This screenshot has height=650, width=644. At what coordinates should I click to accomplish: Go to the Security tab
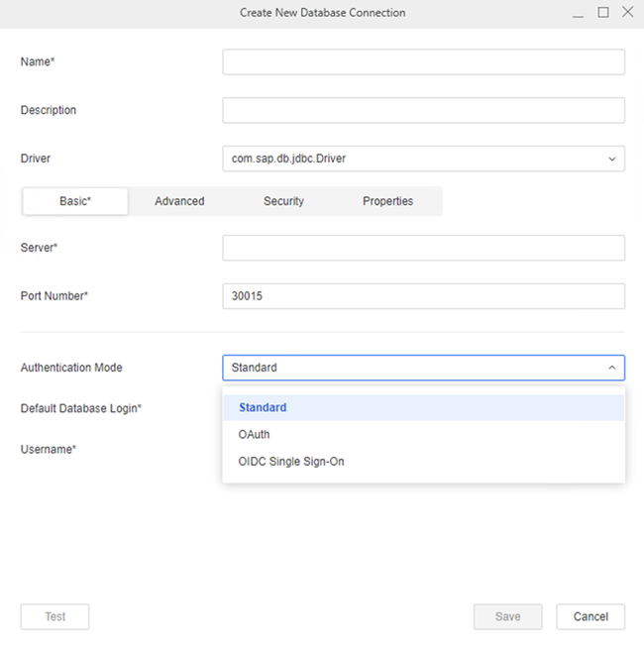click(x=283, y=201)
